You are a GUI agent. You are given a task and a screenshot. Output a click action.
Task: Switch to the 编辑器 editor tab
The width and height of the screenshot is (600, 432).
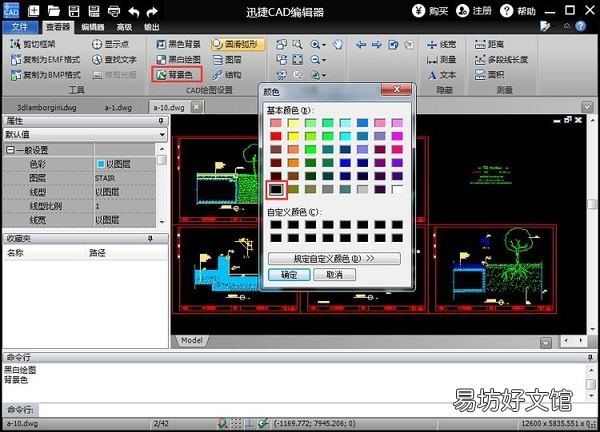[93, 27]
